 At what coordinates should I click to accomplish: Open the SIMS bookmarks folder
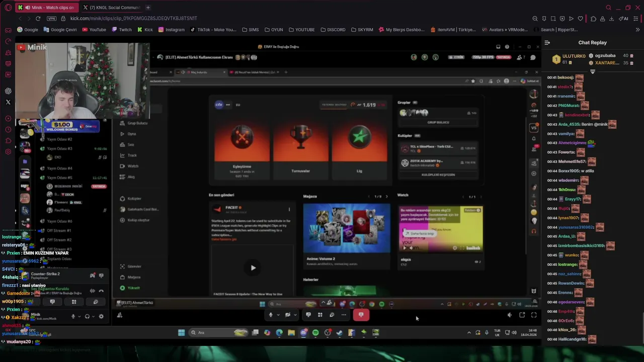tap(250, 30)
